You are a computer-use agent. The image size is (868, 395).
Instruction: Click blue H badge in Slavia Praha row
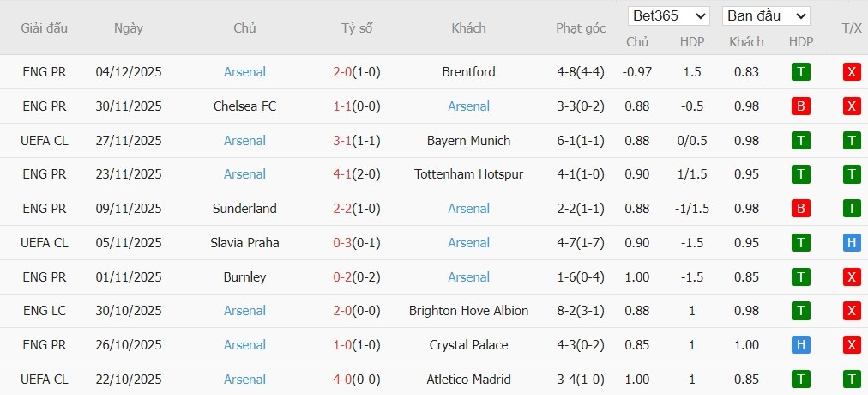pos(851,243)
